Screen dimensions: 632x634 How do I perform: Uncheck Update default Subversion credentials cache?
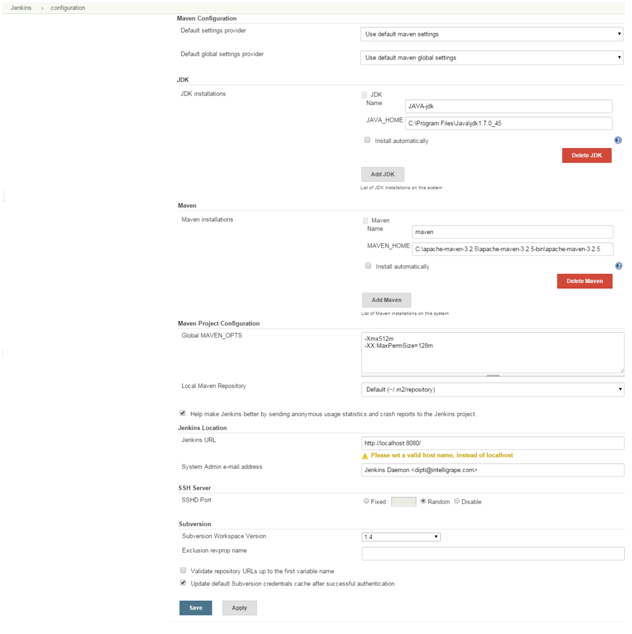(183, 583)
